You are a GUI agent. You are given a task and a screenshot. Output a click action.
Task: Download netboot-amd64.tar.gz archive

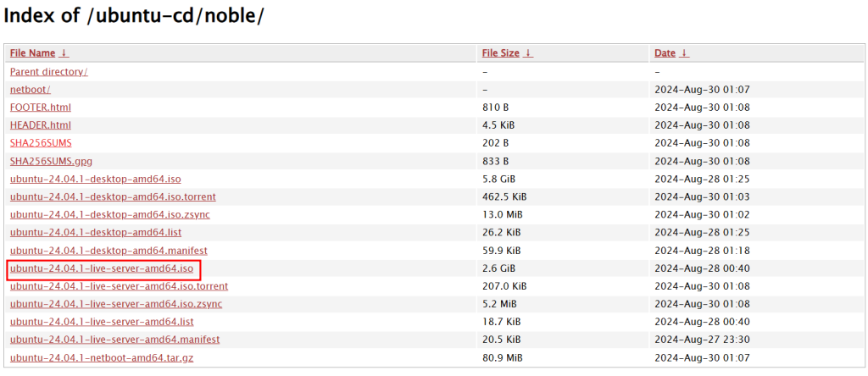click(102, 357)
